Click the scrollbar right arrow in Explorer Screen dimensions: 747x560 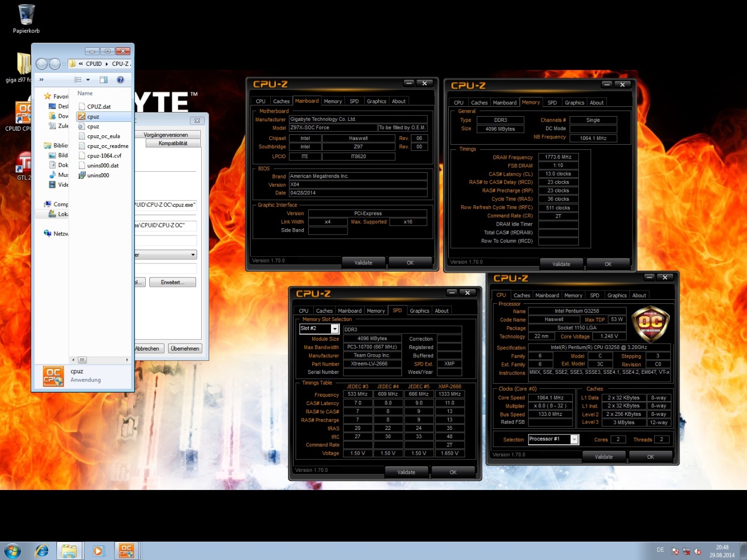[127, 359]
